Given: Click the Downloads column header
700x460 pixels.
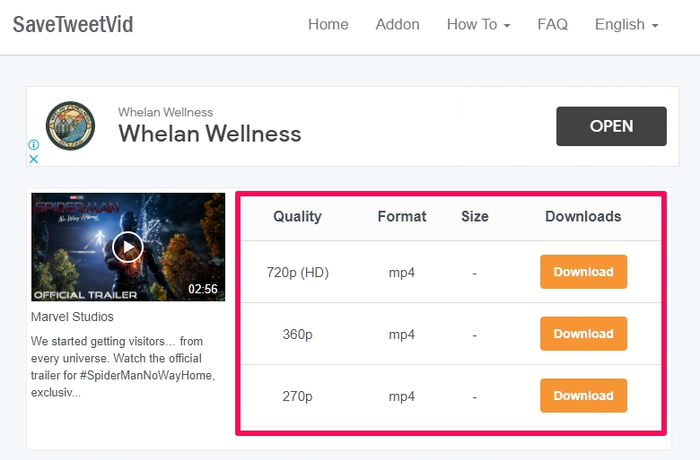Looking at the screenshot, I should tap(583, 216).
